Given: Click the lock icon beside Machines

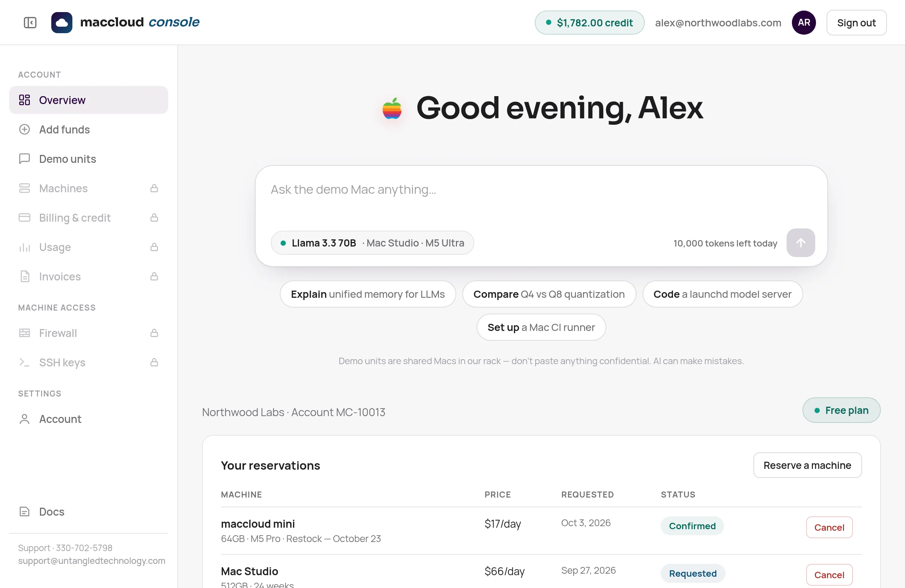Looking at the screenshot, I should (154, 188).
